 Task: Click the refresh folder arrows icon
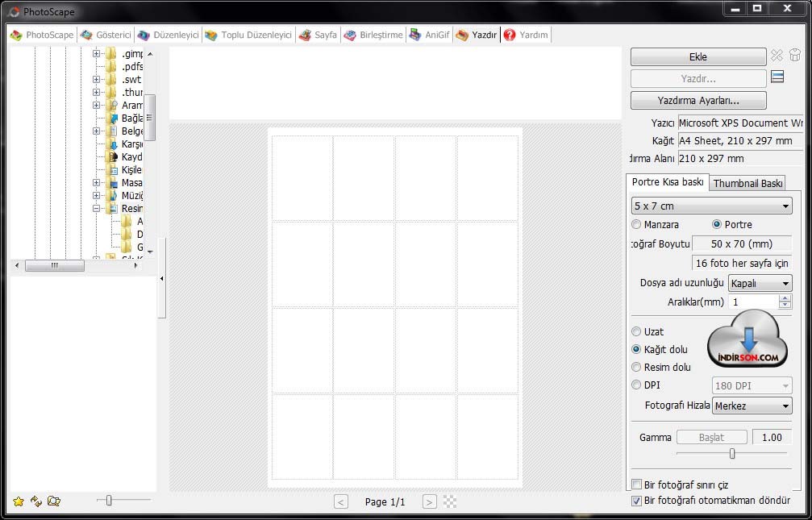point(36,501)
